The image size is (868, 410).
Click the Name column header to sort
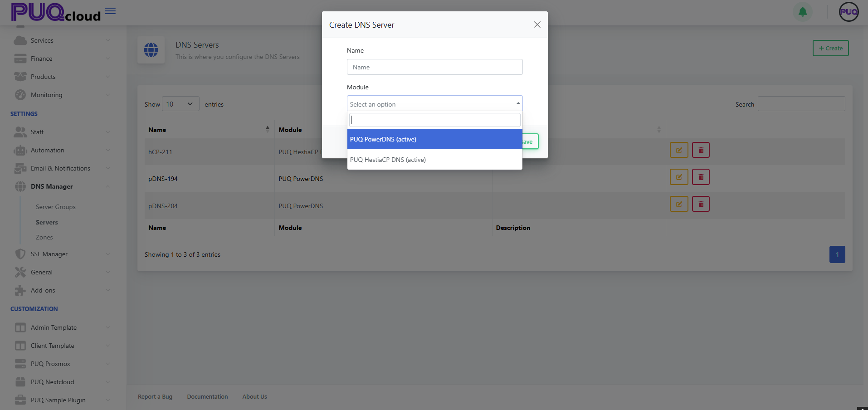[157, 130]
